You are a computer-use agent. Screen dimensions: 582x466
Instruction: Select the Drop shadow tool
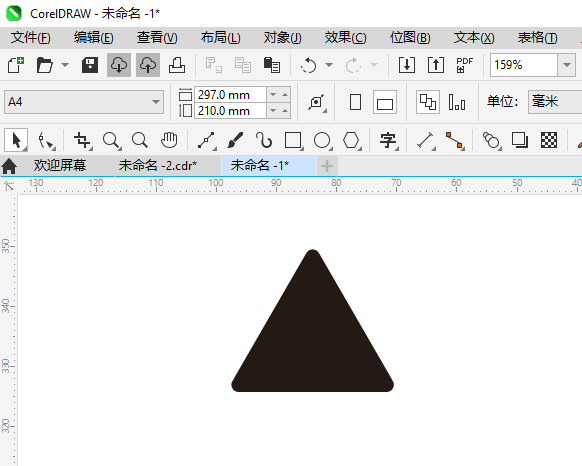coord(520,140)
